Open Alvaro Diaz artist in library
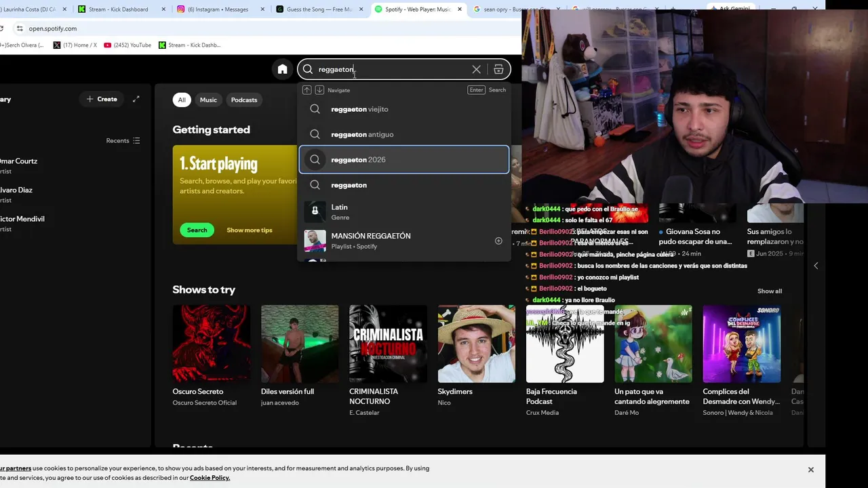The width and height of the screenshot is (868, 488). click(x=16, y=195)
